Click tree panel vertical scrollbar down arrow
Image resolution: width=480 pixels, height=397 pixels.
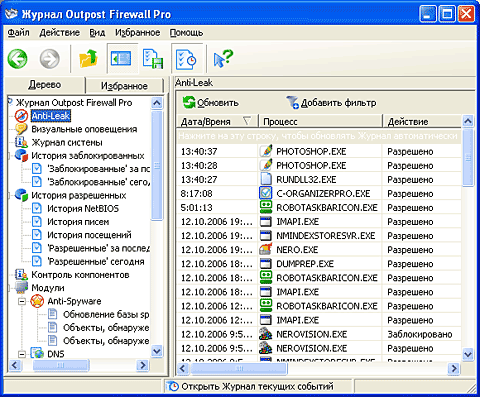coord(157,351)
